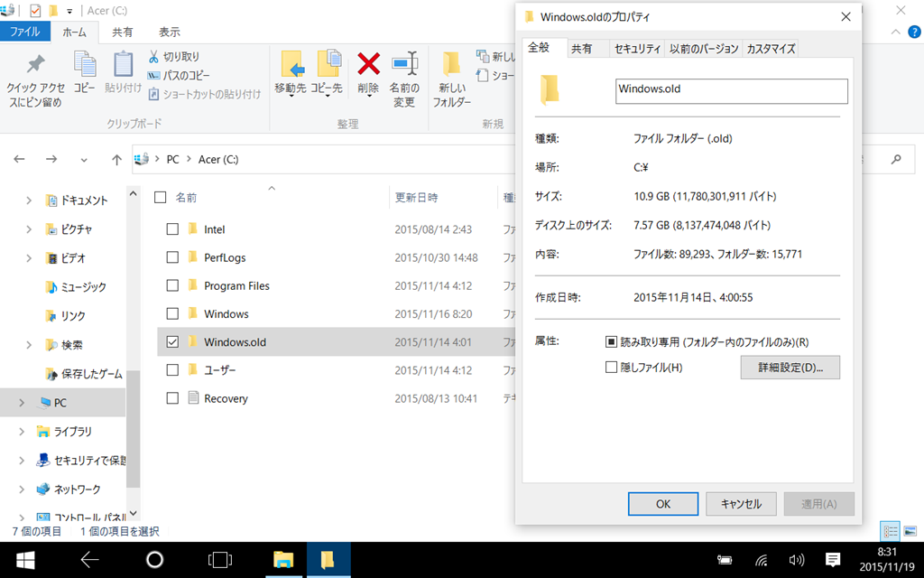
Task: Click the folder name field containing Windows.old
Action: pos(731,91)
